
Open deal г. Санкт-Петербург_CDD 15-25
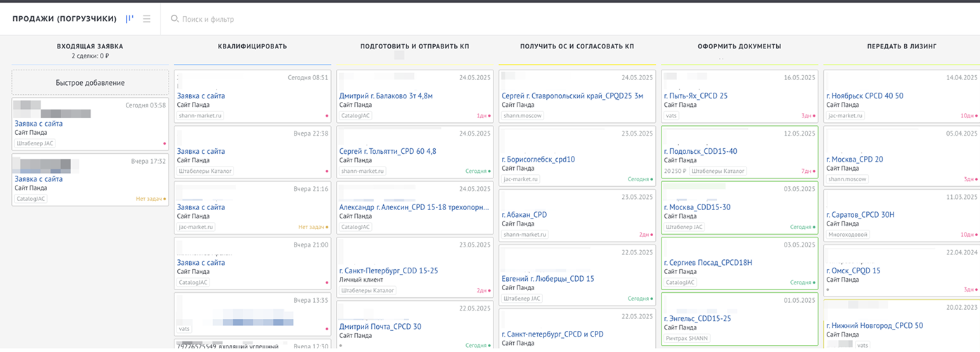pyautogui.click(x=388, y=270)
